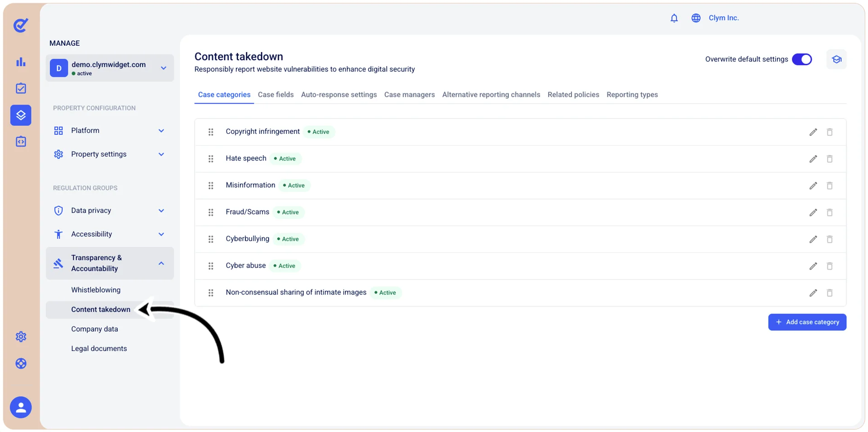
Task: Go to Whistleblowing page
Action: [x=96, y=290]
